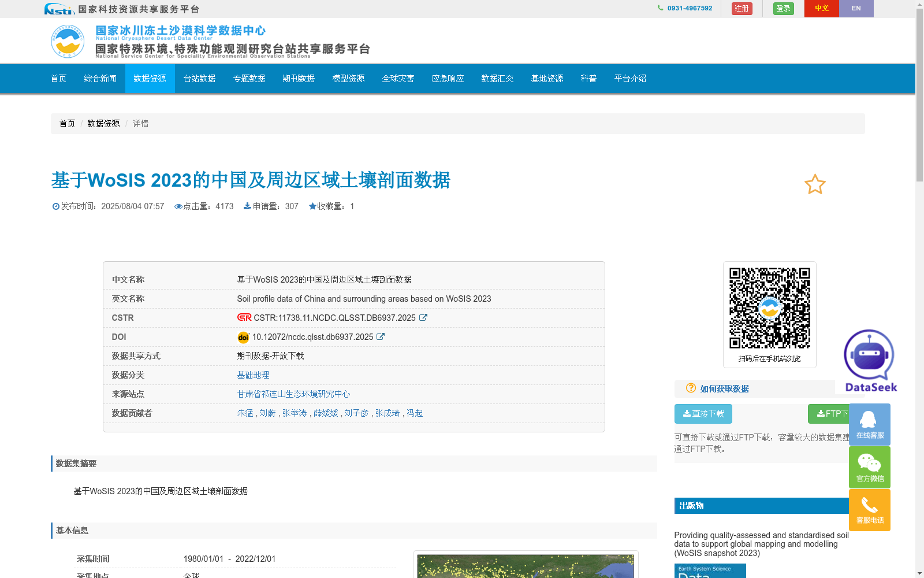Click the WoSIS snapshot 2023 publication title
Image resolution: width=924 pixels, height=578 pixels.
click(761, 544)
